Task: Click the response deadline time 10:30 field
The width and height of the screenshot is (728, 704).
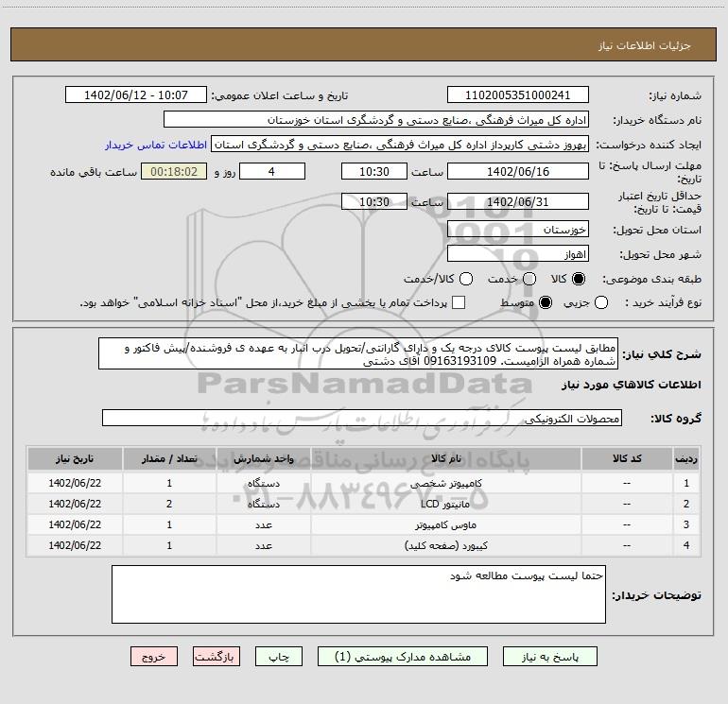Action: 374,171
